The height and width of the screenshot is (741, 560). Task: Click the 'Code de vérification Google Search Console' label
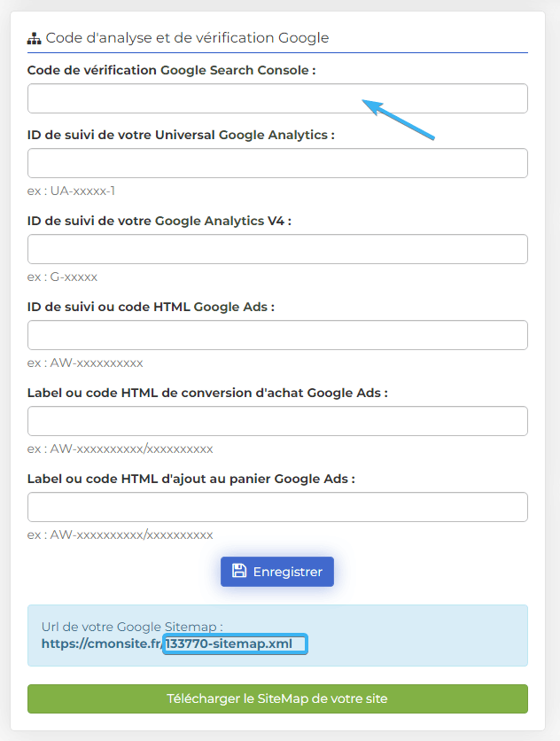172,70
